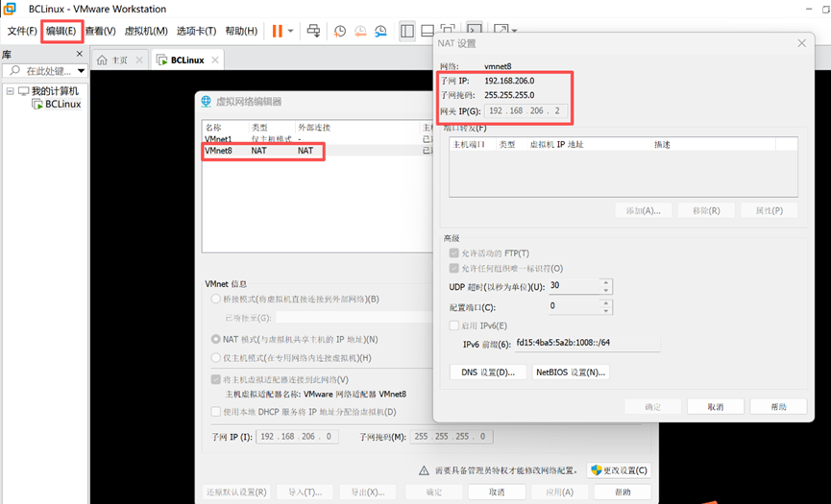Click 取消 in NAT 设置 dialog
This screenshot has width=831, height=504.
[716, 407]
